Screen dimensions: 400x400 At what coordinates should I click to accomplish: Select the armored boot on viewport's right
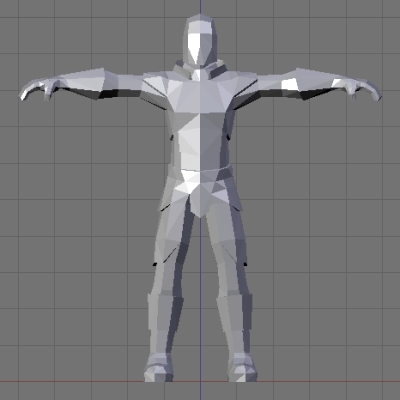(243, 368)
